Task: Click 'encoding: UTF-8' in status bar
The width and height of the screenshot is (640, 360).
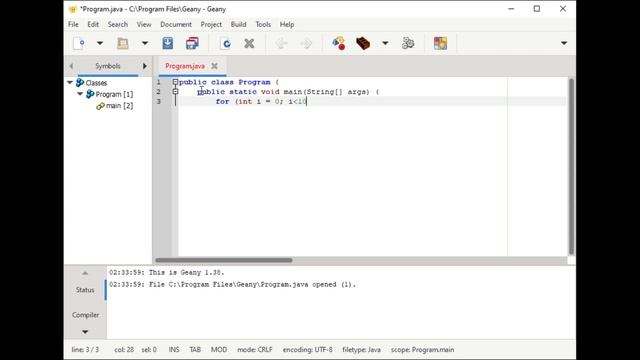Action: point(307,350)
